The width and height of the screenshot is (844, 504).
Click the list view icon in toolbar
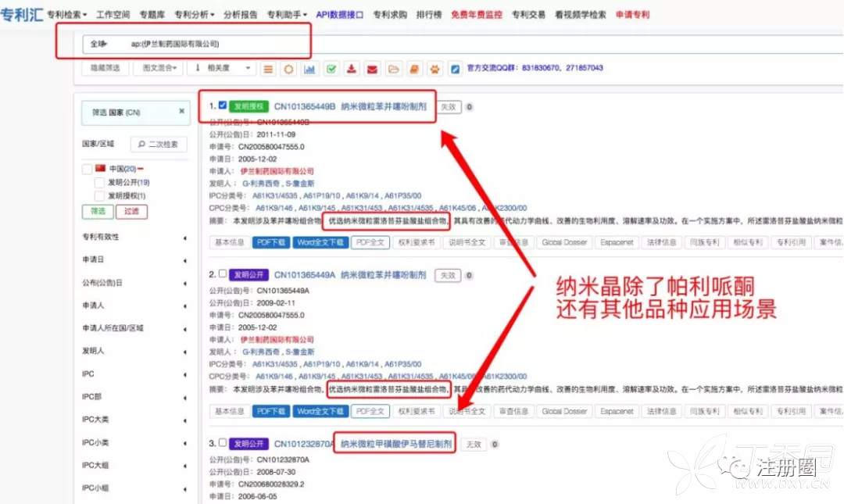click(268, 69)
